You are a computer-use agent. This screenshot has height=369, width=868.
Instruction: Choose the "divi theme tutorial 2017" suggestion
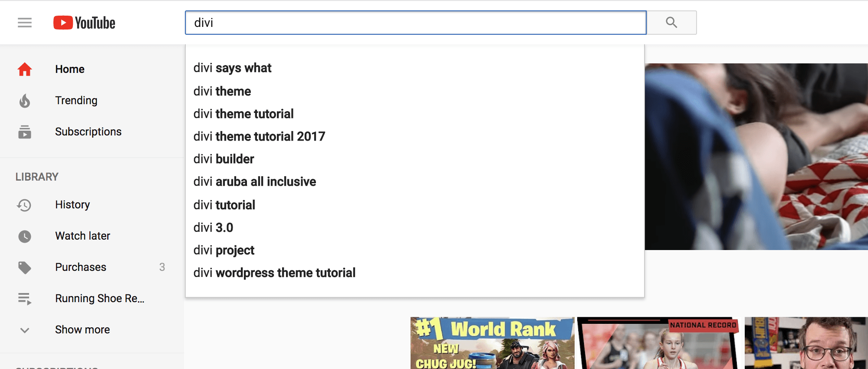pyautogui.click(x=259, y=136)
